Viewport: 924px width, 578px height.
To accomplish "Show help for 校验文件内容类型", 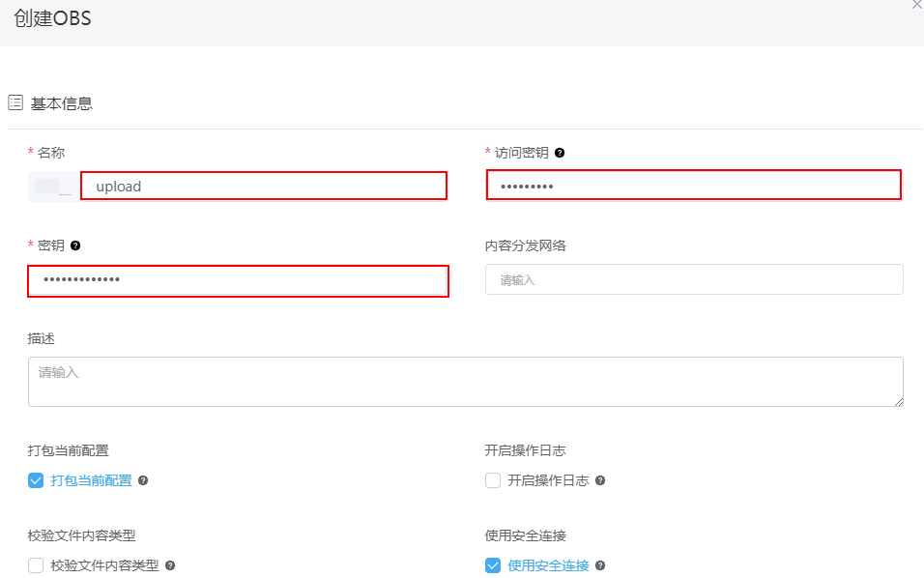I will pyautogui.click(x=170, y=565).
